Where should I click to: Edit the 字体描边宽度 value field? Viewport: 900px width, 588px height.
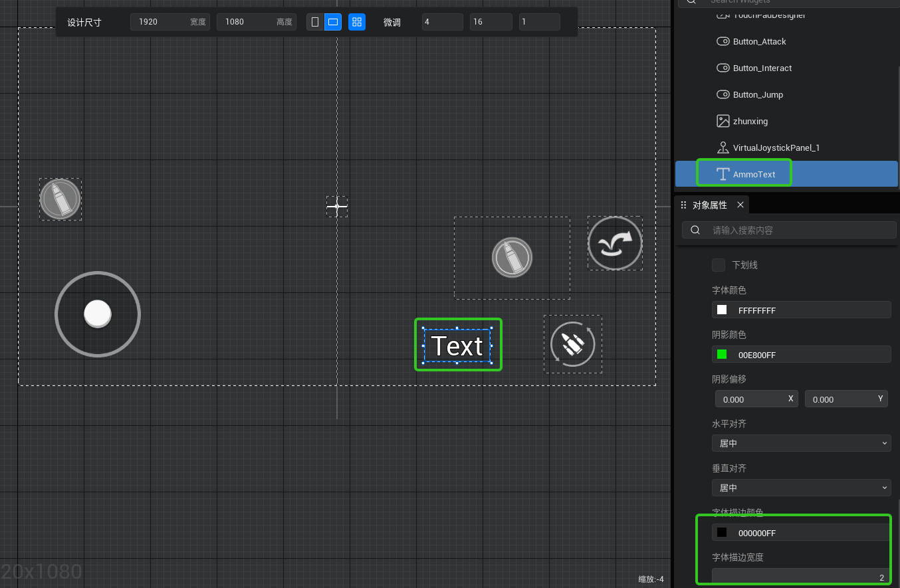pyautogui.click(x=801, y=577)
